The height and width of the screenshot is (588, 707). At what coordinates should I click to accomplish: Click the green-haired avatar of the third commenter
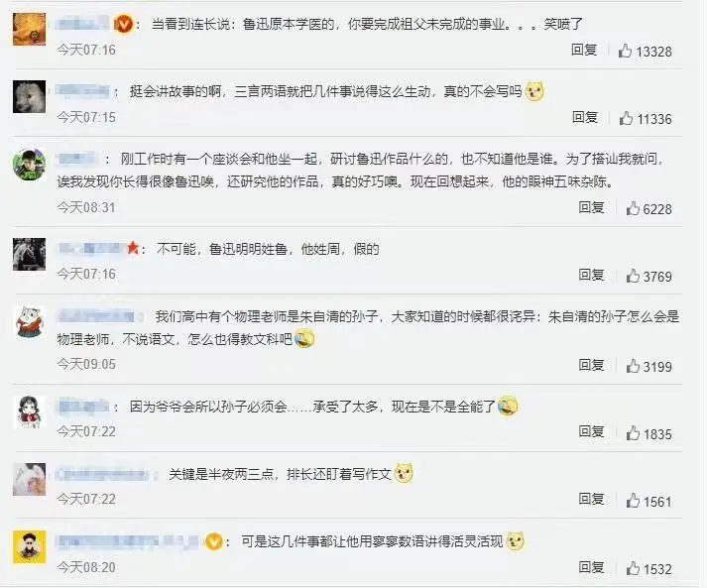click(x=30, y=165)
